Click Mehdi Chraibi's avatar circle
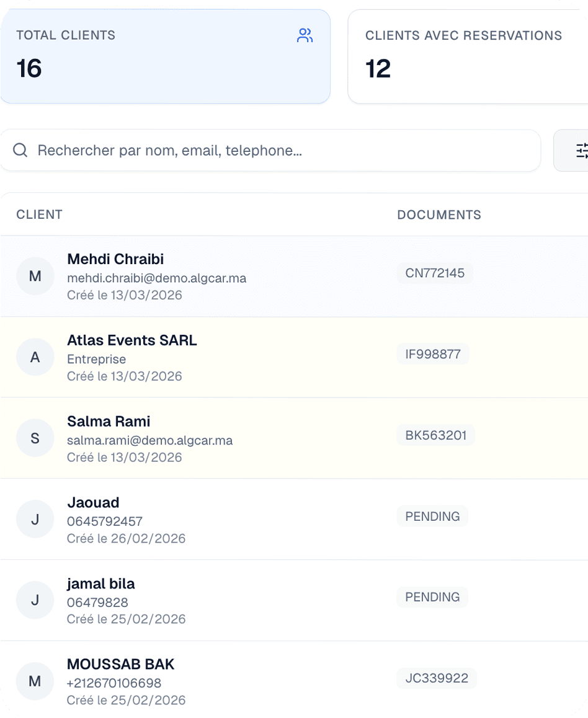Screen dimensions: 588x718 pos(35,276)
